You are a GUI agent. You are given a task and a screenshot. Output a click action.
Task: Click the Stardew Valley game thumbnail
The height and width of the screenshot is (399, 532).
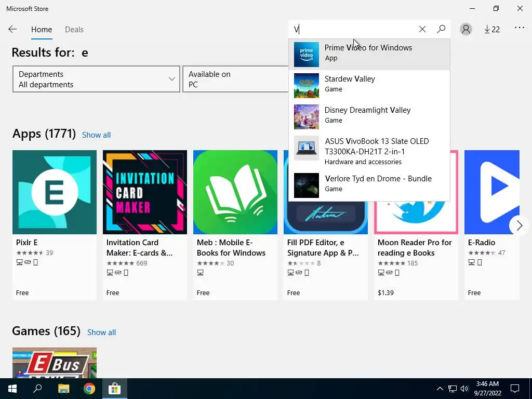click(307, 86)
